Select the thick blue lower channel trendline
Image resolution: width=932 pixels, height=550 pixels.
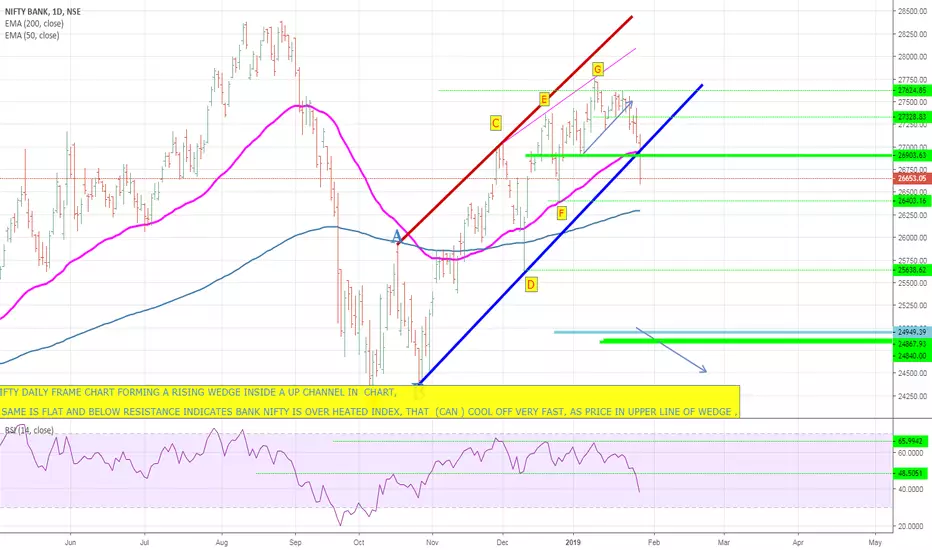pyautogui.click(x=560, y=235)
